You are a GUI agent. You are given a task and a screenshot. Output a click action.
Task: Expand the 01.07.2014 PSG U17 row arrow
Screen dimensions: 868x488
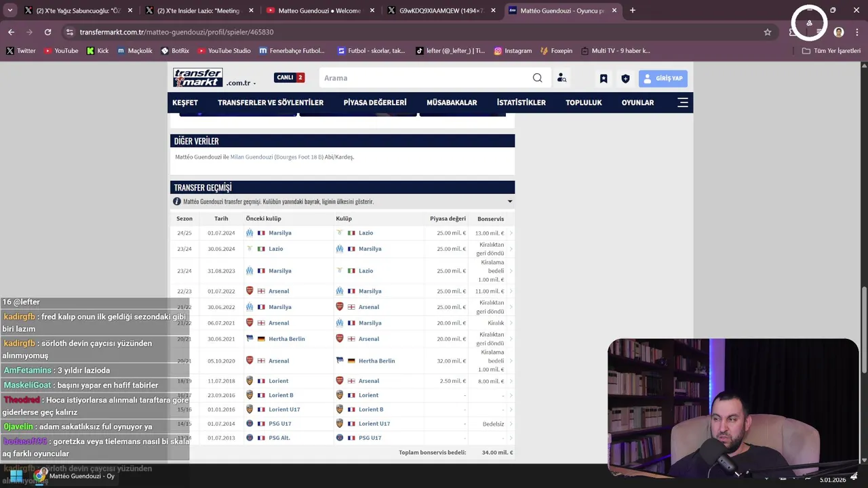click(x=511, y=424)
